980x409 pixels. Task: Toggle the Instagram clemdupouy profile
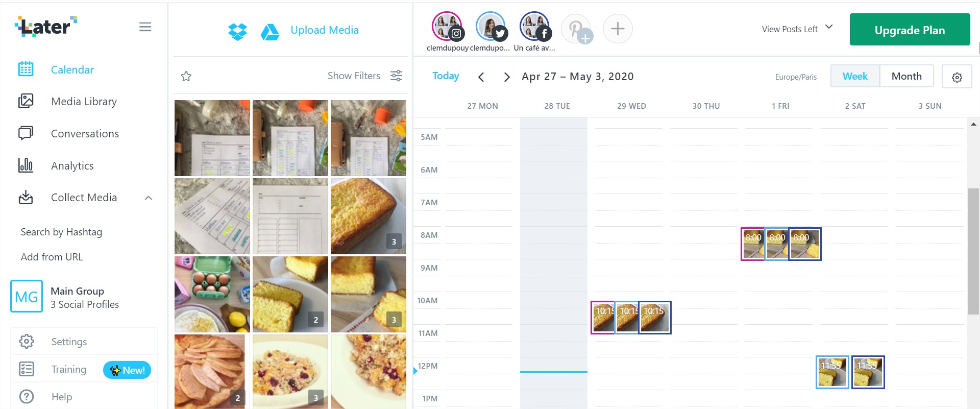(447, 27)
